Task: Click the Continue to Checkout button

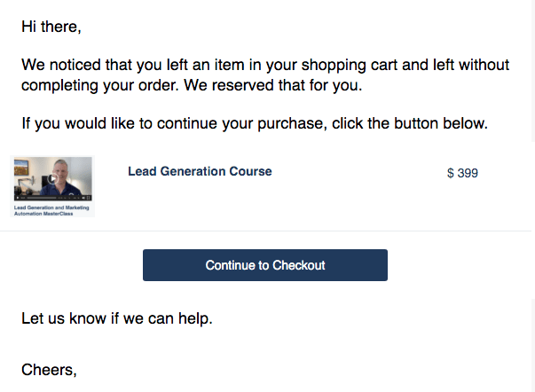Action: (x=265, y=265)
